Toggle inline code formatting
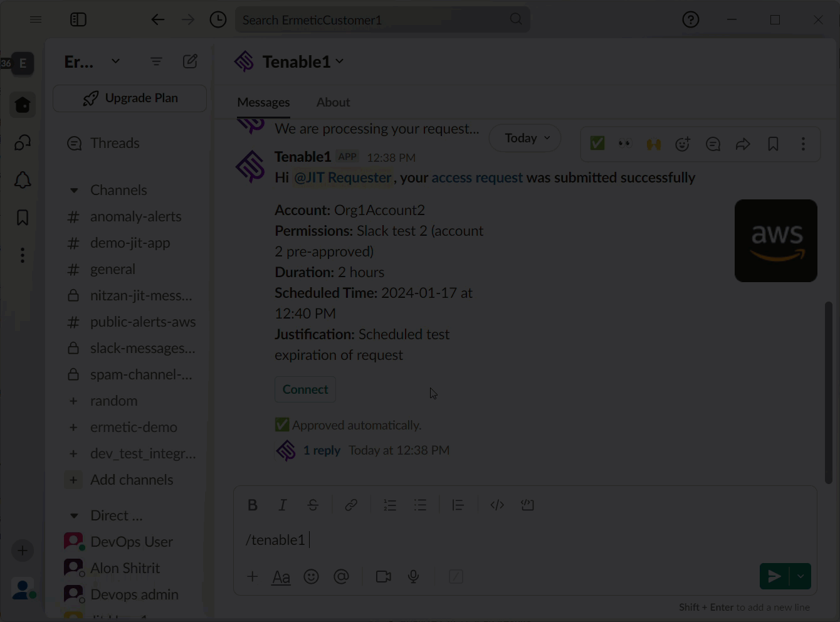 point(497,505)
